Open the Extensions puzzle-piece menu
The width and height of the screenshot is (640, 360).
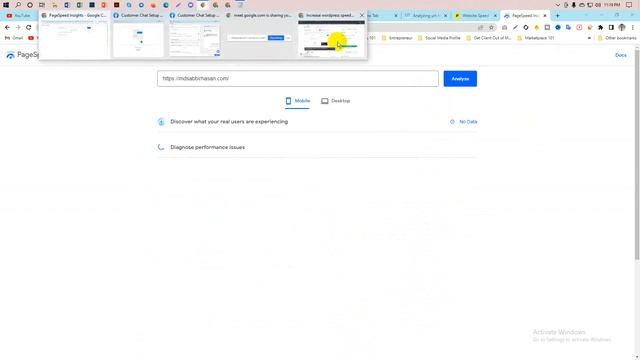click(x=600, y=27)
